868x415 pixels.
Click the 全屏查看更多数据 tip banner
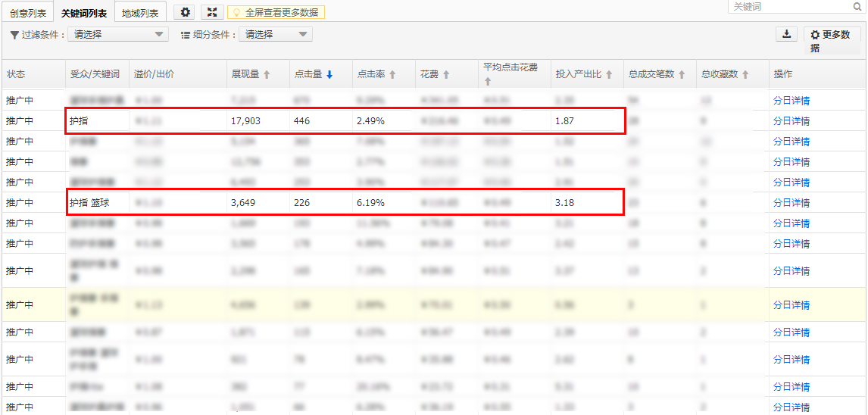pos(276,12)
